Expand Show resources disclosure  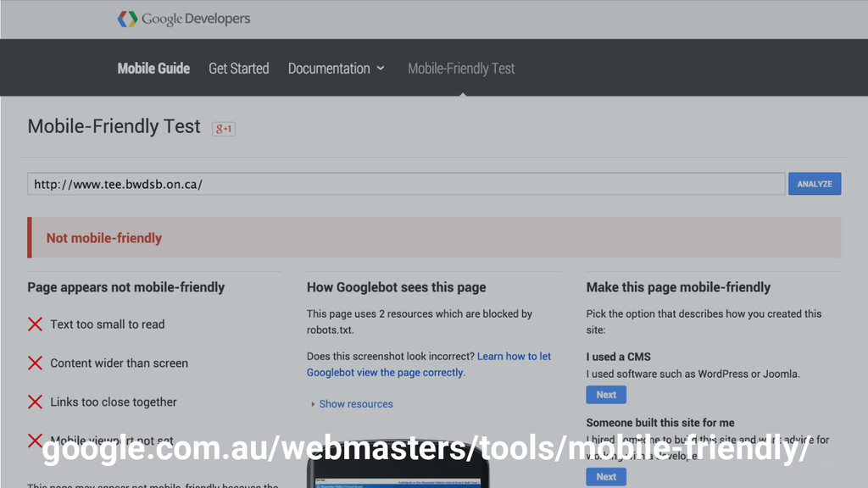coord(352,404)
